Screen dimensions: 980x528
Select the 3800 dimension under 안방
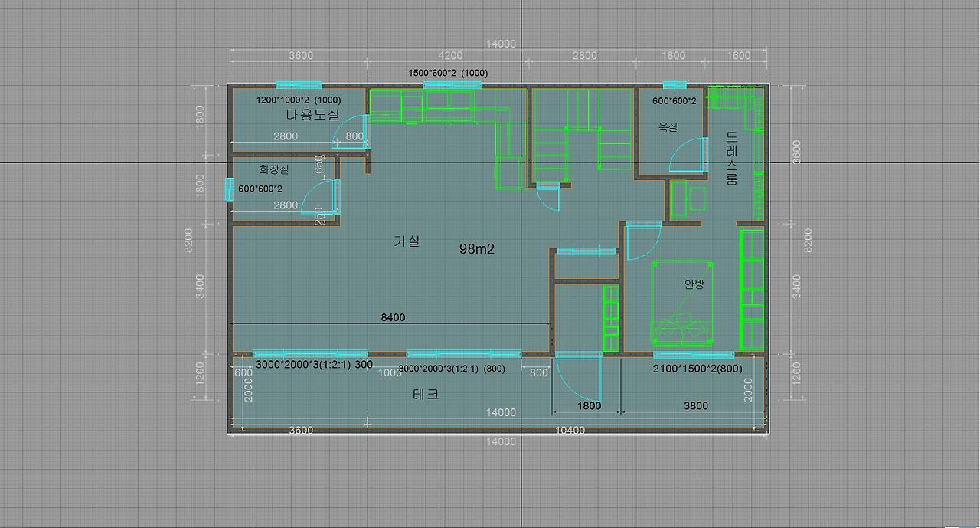tap(696, 406)
